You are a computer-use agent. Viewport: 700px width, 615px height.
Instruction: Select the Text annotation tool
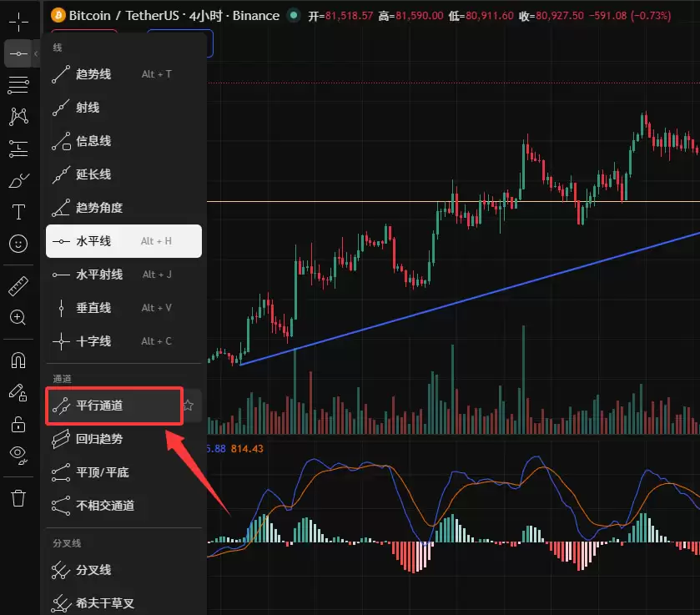tap(18, 212)
